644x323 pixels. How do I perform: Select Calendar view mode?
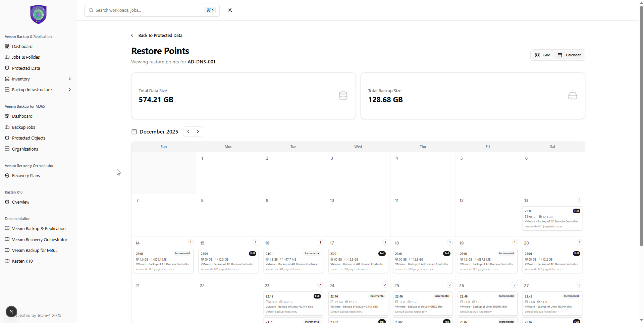569,55
